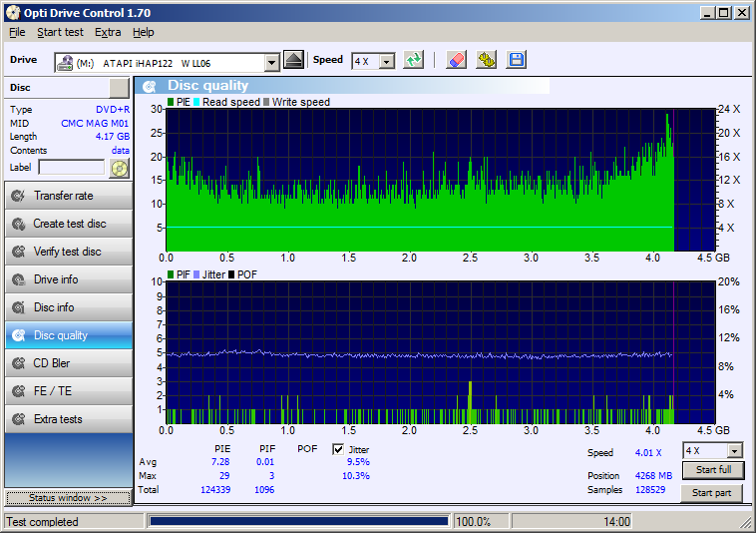Click the disc type value DVD+R

(x=113, y=110)
